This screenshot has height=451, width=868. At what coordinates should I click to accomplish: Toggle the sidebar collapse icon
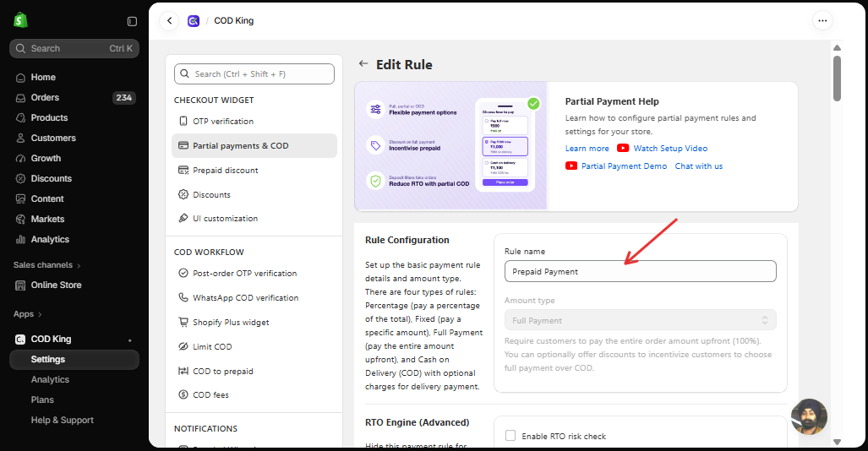[x=132, y=21]
